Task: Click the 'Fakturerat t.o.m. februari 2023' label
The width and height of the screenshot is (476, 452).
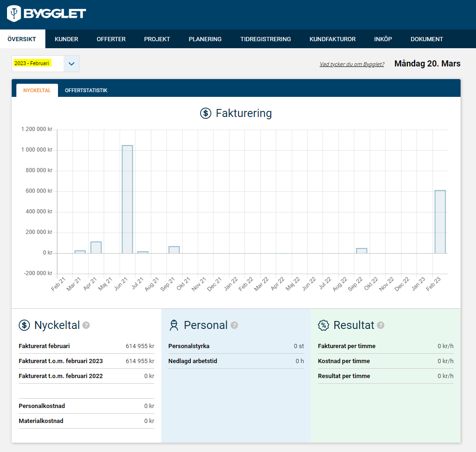Action: 61,361
